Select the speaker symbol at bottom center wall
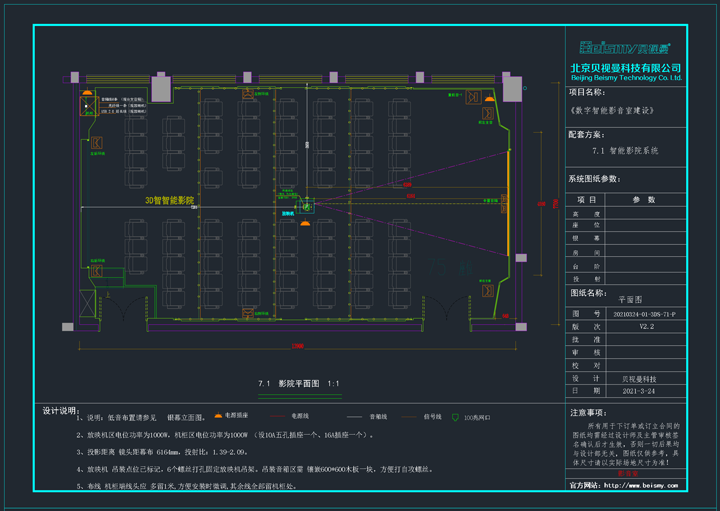This screenshot has height=511, width=720. (x=248, y=314)
